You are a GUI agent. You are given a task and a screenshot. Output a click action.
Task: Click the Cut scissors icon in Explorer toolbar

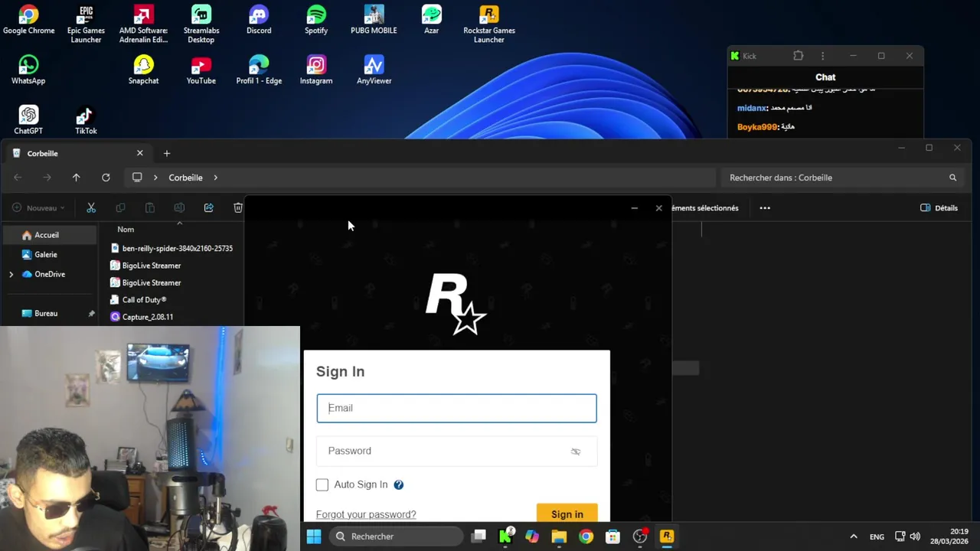point(91,208)
